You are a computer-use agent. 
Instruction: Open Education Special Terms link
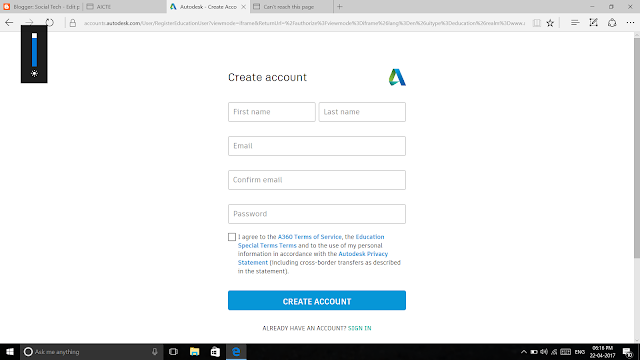(x=267, y=245)
